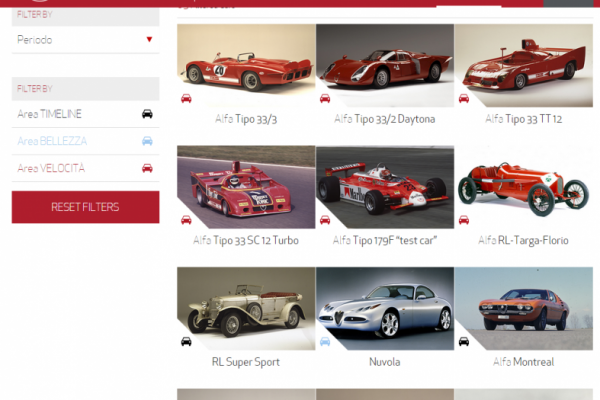
Task: Click blue car icon under Nuvola photo
Action: (x=325, y=341)
